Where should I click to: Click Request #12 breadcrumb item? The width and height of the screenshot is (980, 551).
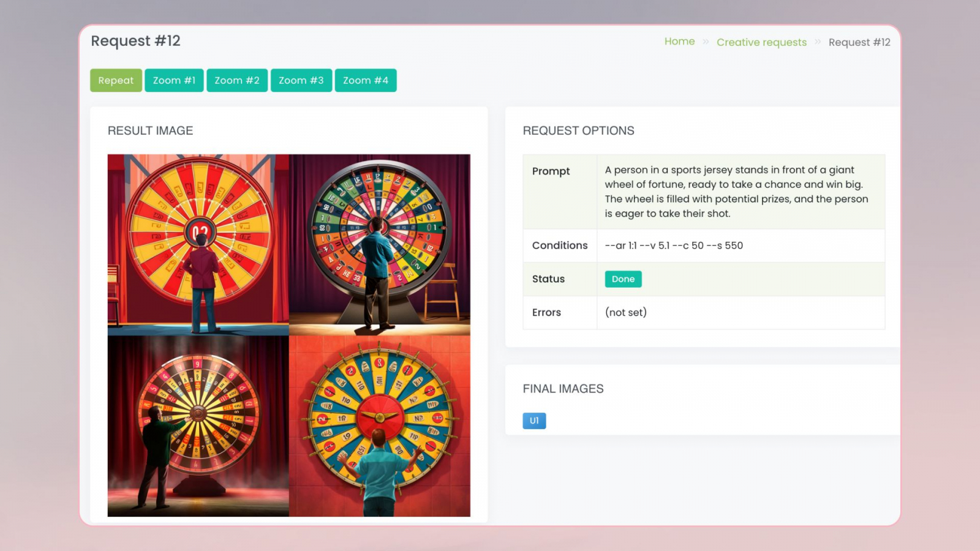pyautogui.click(x=859, y=42)
